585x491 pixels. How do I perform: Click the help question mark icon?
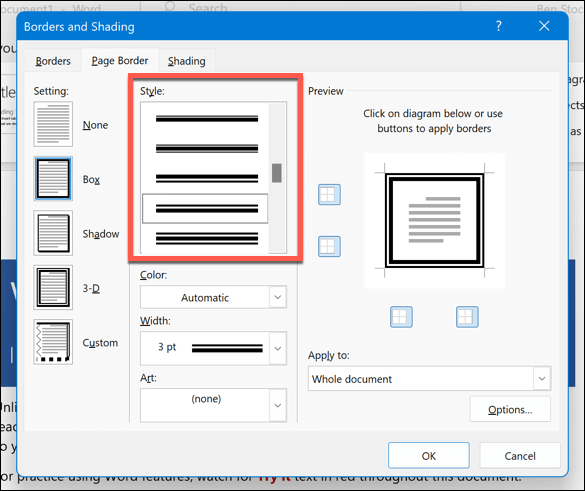tap(498, 26)
